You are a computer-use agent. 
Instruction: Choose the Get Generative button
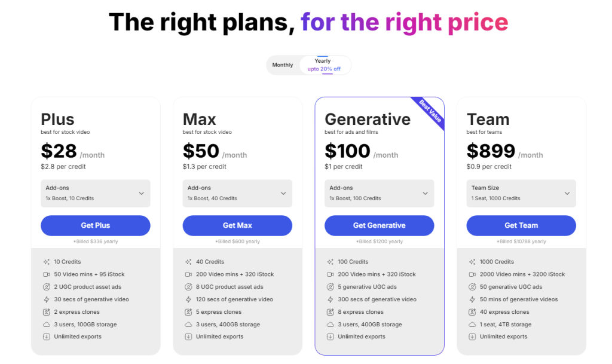pos(380,225)
